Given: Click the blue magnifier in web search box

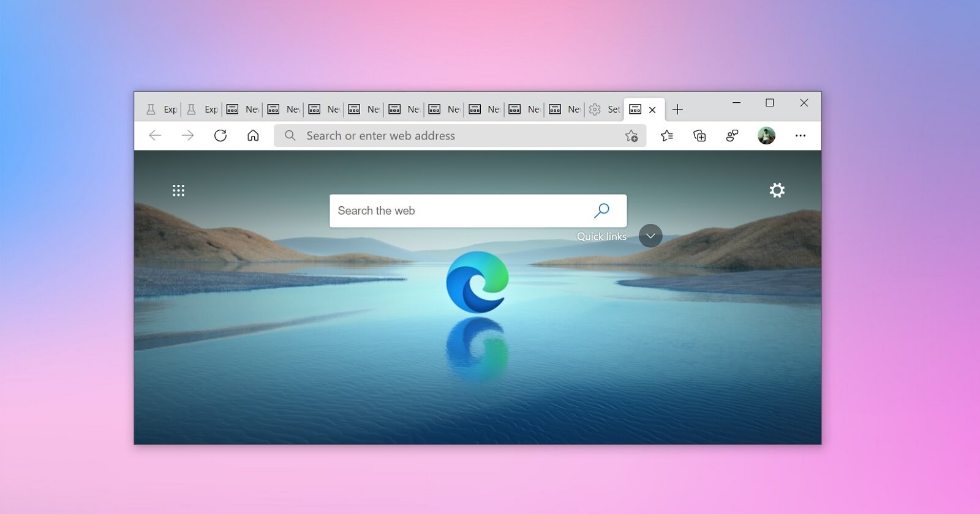Looking at the screenshot, I should [x=601, y=210].
